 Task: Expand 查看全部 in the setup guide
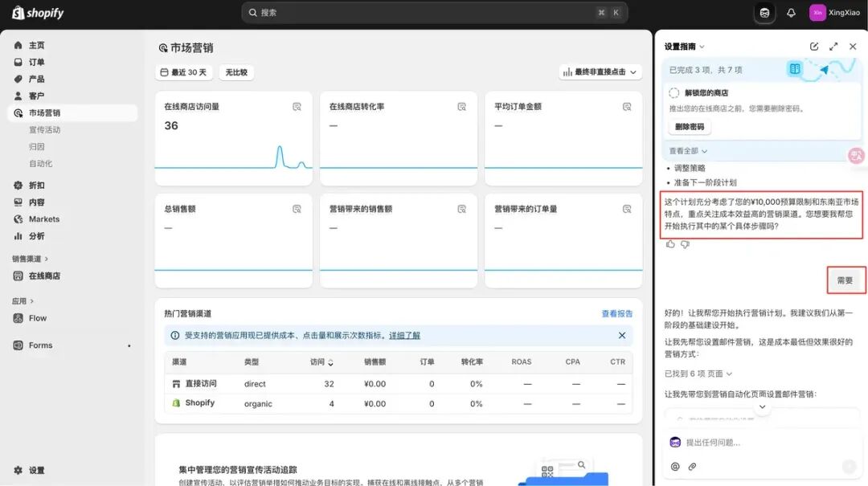[688, 151]
